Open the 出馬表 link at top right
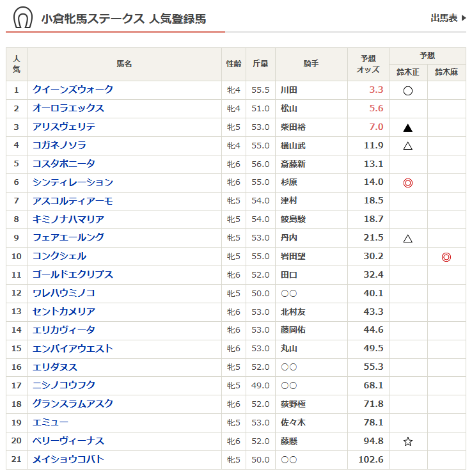Image resolution: width=472 pixels, height=476 pixels. coord(448,19)
